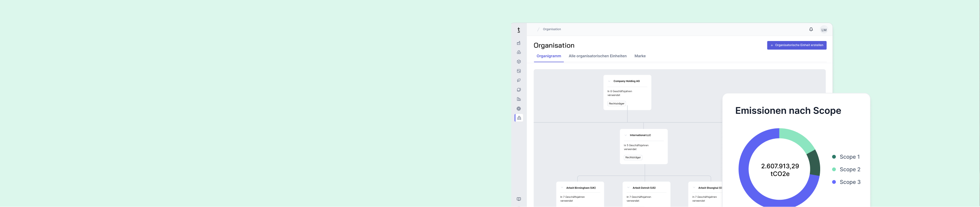The image size is (980, 207).
Task: Select the active organisation building icon
Action: pos(519,118)
